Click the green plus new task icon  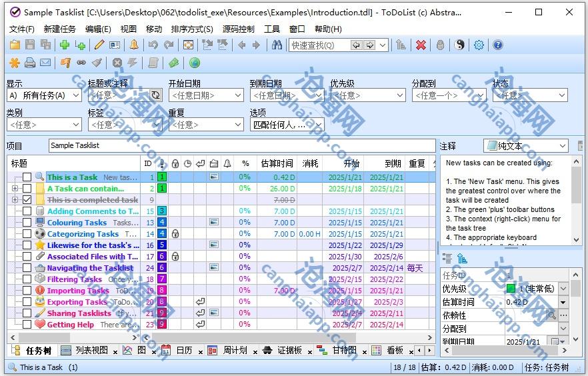click(64, 45)
